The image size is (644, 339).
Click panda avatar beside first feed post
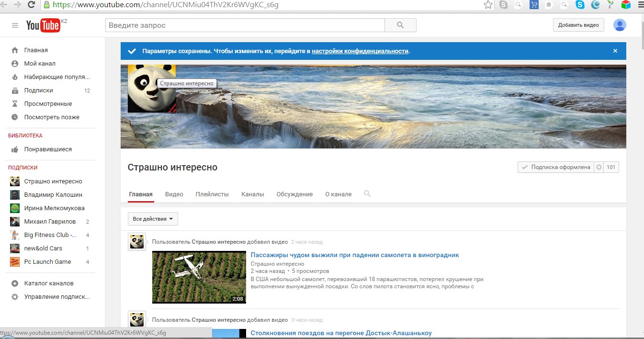137,242
